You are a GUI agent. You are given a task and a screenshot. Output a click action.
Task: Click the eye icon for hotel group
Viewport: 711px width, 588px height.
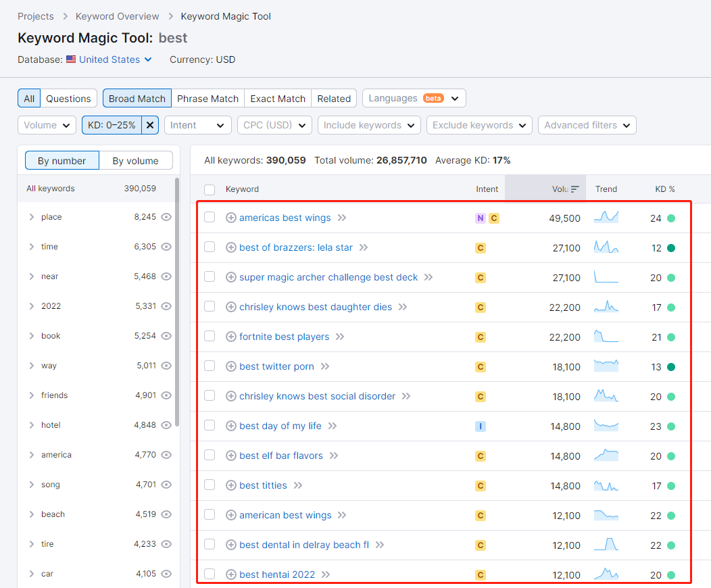tap(166, 425)
